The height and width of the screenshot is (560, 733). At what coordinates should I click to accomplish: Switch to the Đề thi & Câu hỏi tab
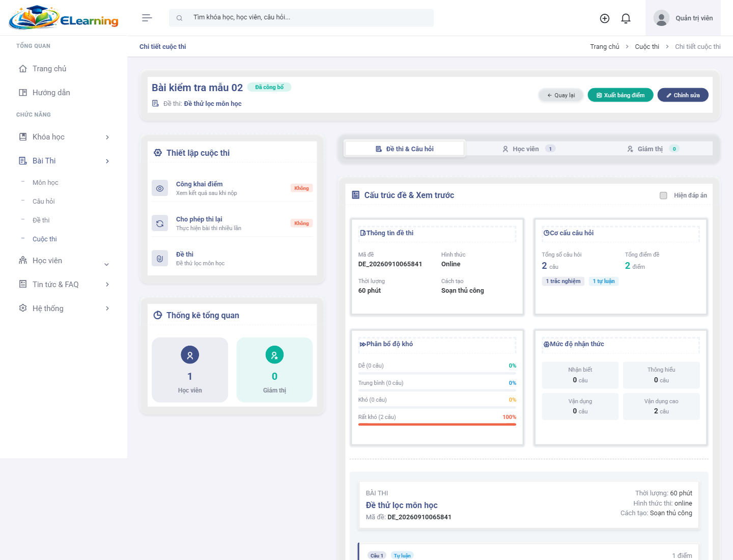405,149
